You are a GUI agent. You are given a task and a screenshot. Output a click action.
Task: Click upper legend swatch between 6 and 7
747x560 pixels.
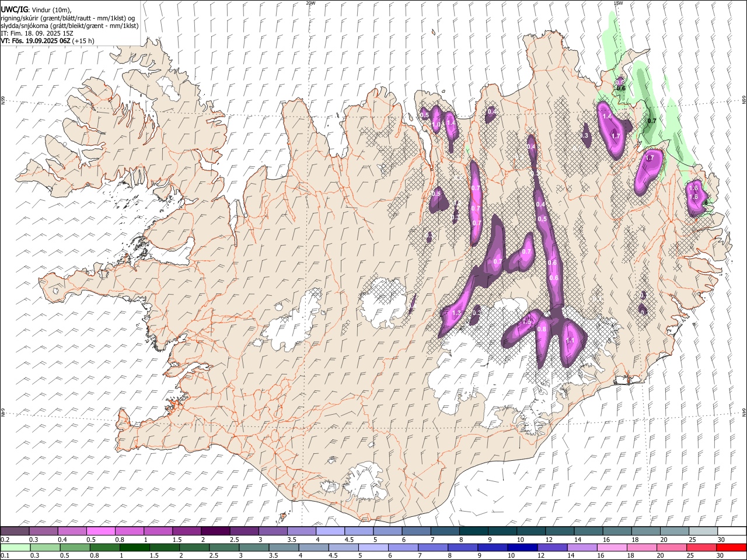[x=416, y=531]
